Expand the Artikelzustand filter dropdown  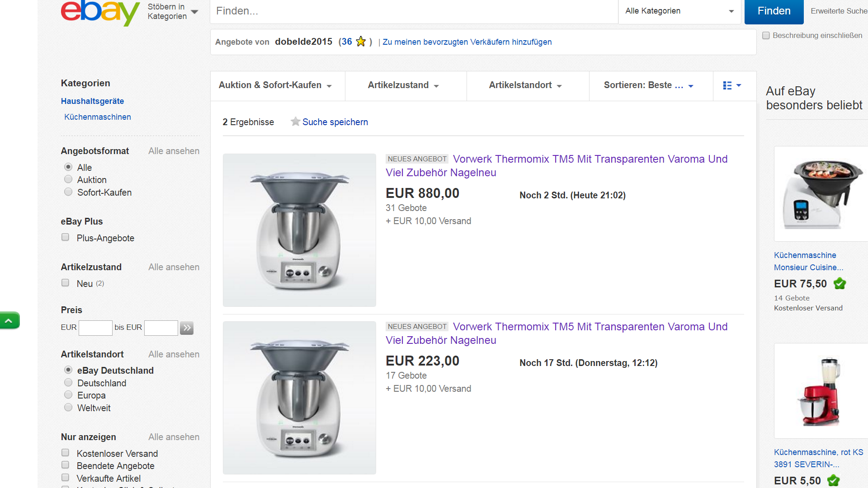[x=403, y=85]
